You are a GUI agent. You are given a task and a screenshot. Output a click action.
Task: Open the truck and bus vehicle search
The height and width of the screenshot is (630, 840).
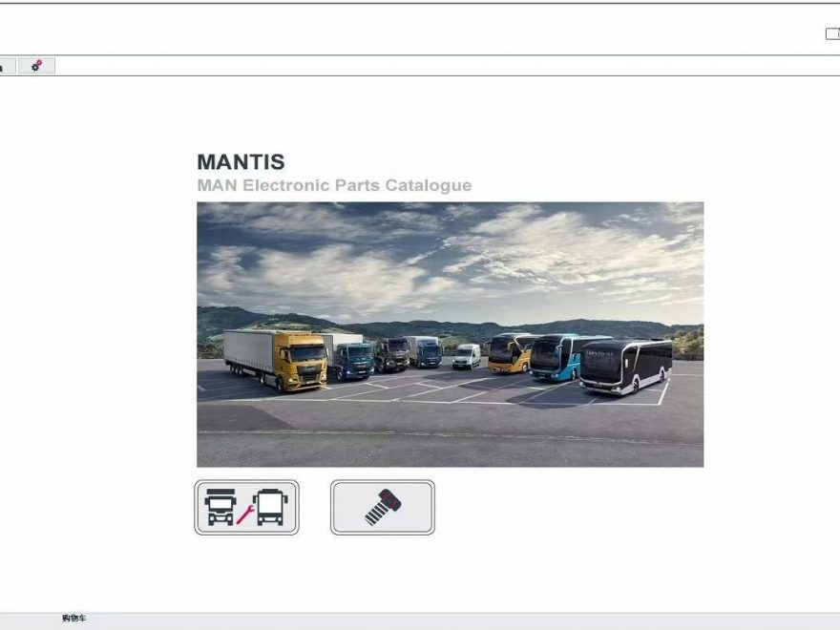pyautogui.click(x=246, y=507)
